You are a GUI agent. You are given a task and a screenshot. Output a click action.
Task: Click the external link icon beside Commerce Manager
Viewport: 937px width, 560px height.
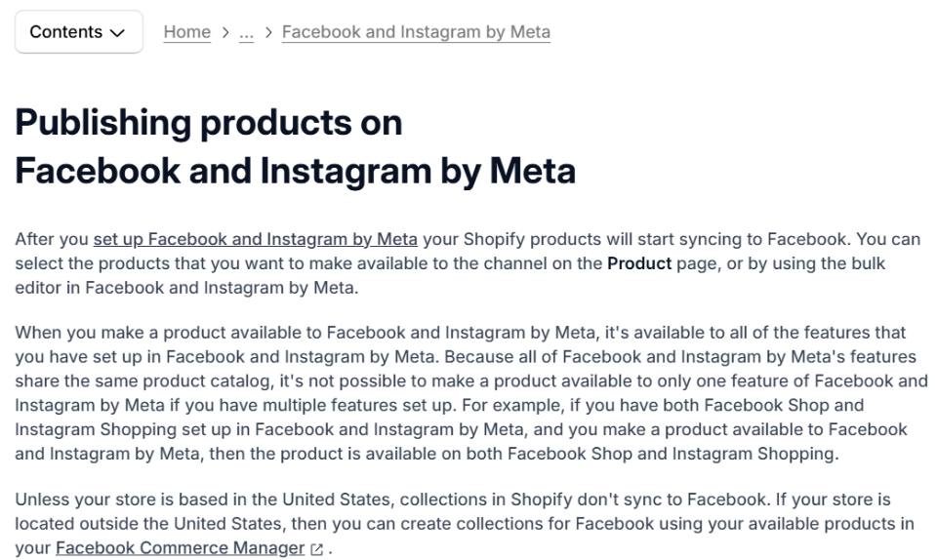pyautogui.click(x=316, y=549)
